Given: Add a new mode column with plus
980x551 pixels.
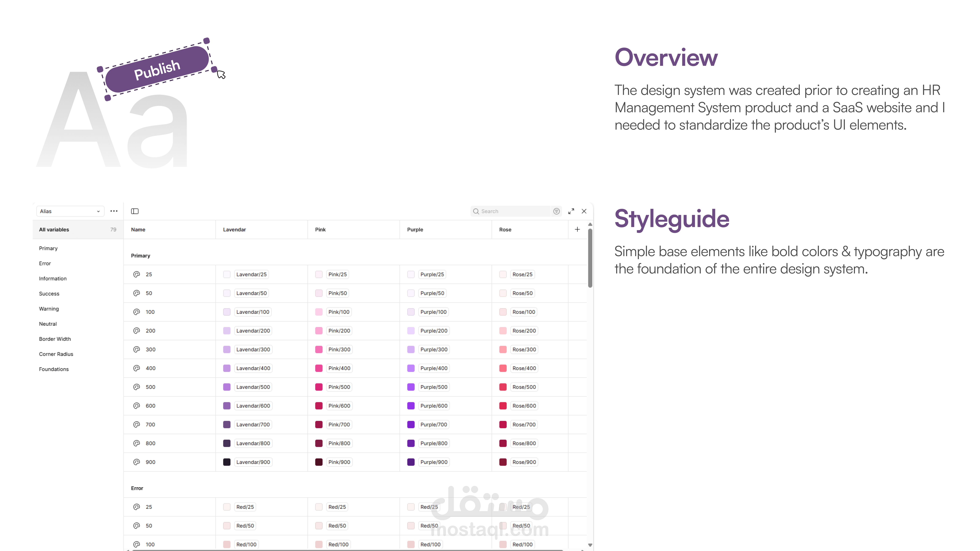Looking at the screenshot, I should point(577,229).
